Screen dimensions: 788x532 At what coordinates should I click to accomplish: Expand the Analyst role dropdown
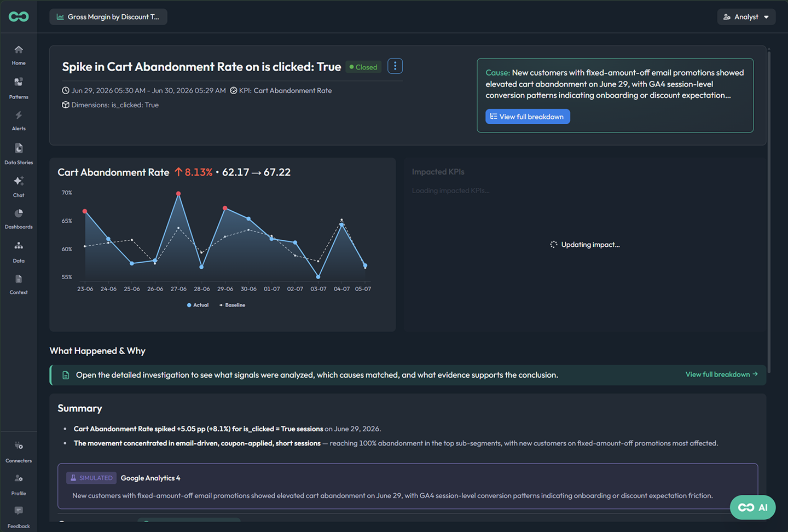coord(746,17)
